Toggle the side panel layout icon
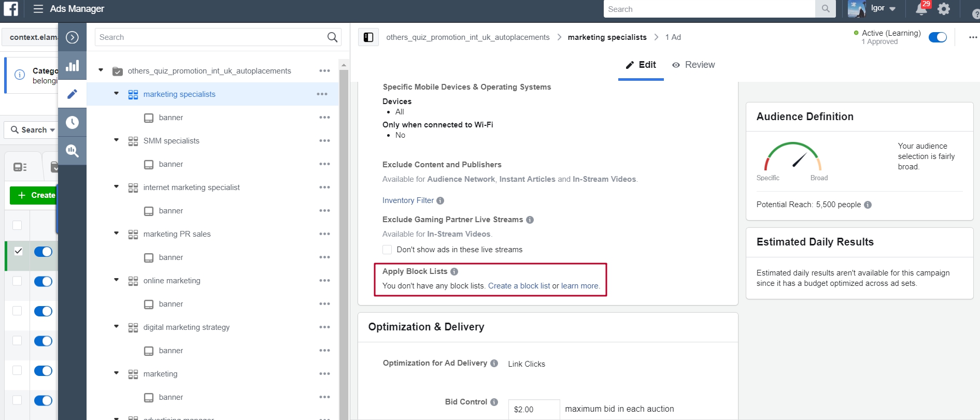 [x=368, y=37]
